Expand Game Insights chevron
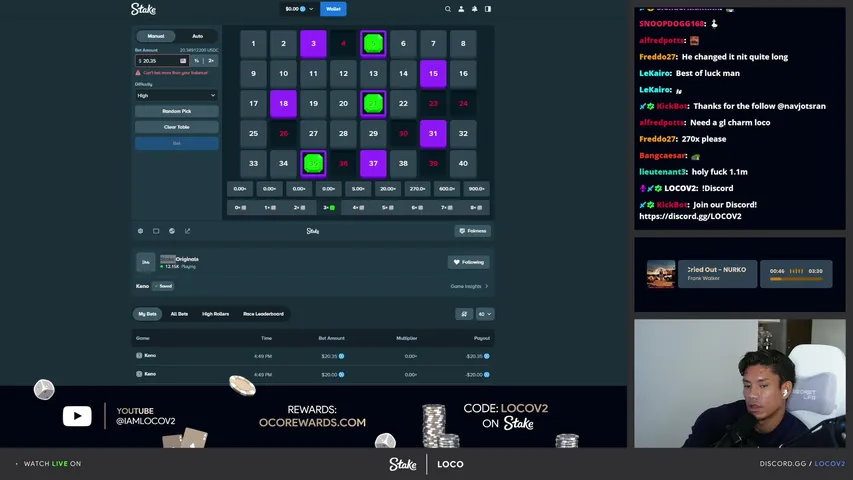The image size is (853, 480). point(486,286)
